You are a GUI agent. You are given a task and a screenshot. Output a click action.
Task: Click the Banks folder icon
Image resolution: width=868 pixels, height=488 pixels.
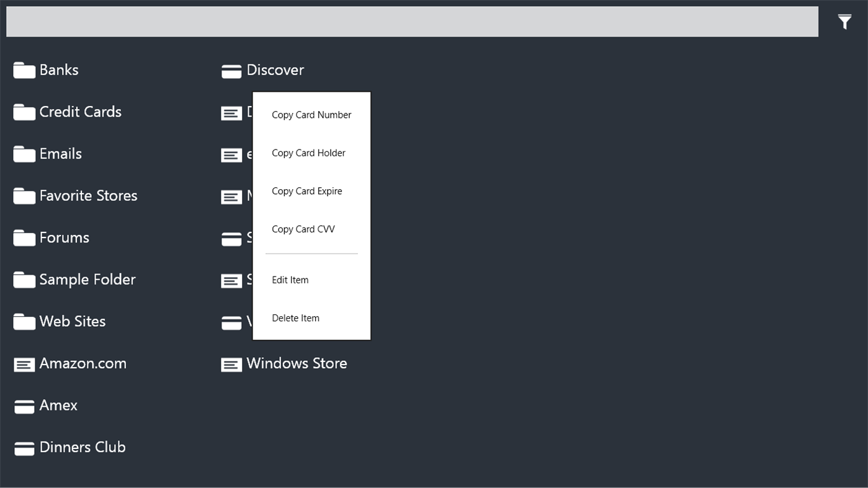click(x=24, y=69)
